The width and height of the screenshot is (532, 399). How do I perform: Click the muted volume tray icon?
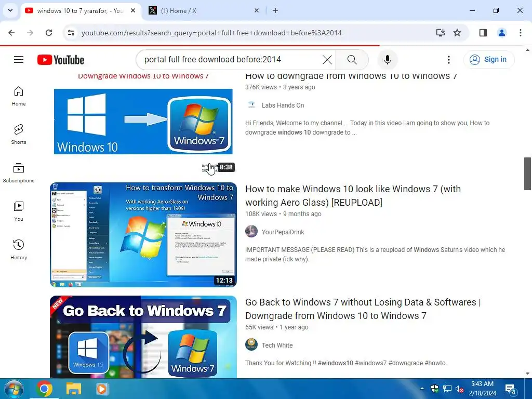(x=459, y=389)
